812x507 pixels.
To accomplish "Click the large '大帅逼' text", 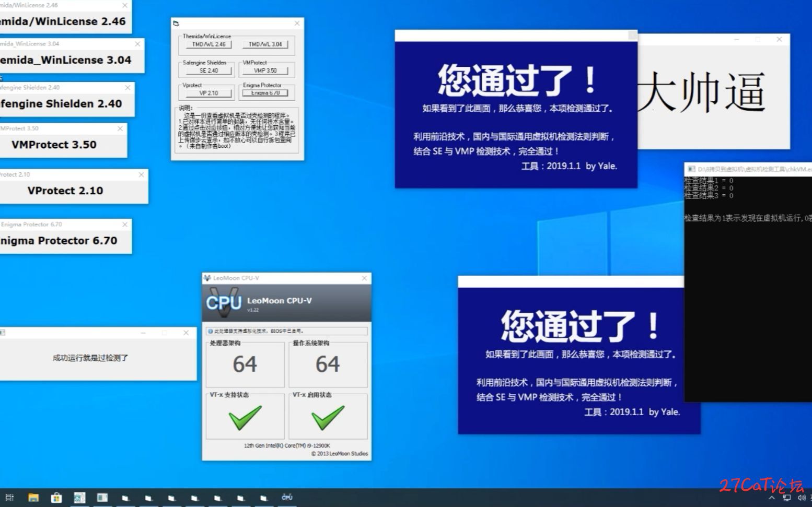I will [x=702, y=92].
